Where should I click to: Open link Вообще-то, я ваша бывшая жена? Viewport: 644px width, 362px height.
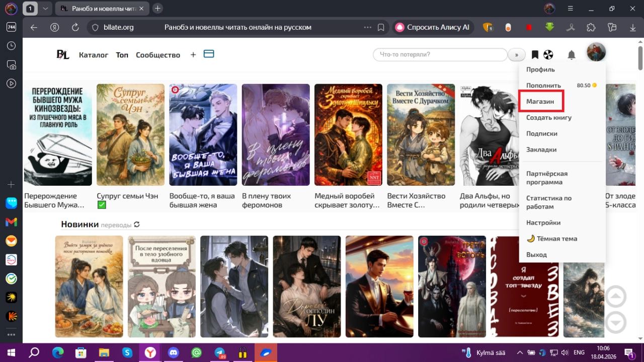click(x=202, y=200)
